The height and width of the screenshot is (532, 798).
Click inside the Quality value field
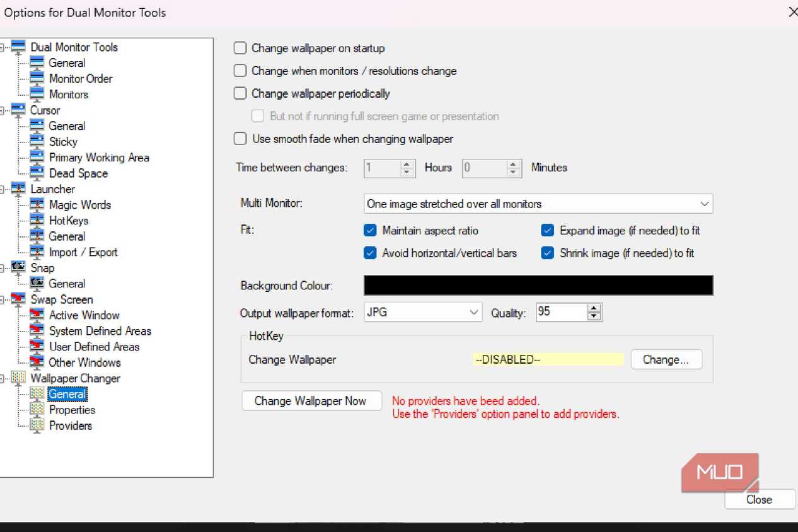562,312
